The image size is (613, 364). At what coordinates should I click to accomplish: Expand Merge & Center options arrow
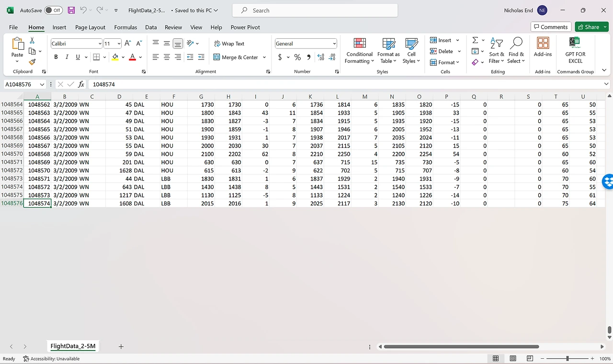264,57
